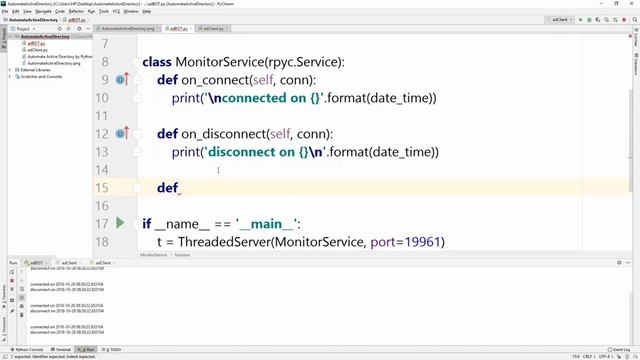Open Python Console tool window

coord(27,350)
